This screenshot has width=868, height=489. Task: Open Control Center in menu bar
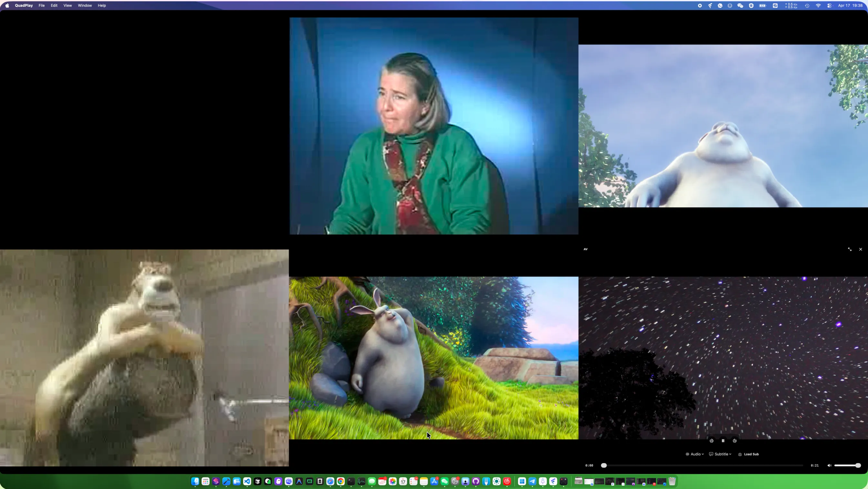829,5
